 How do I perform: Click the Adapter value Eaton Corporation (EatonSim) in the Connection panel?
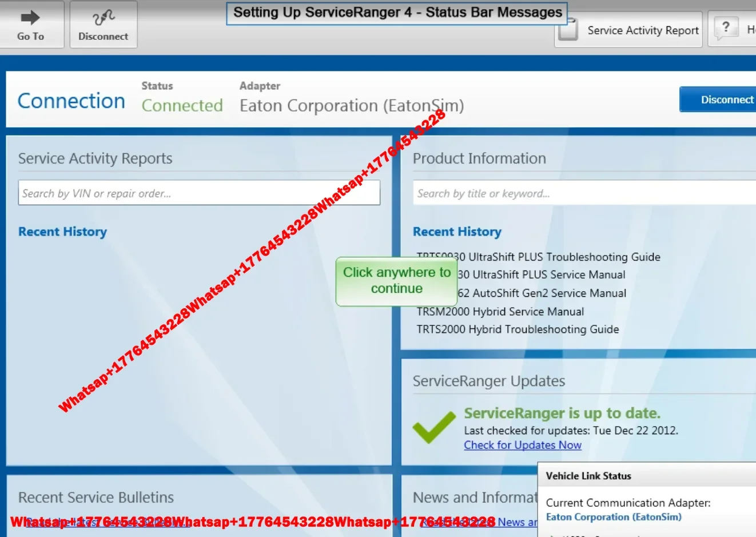point(352,105)
